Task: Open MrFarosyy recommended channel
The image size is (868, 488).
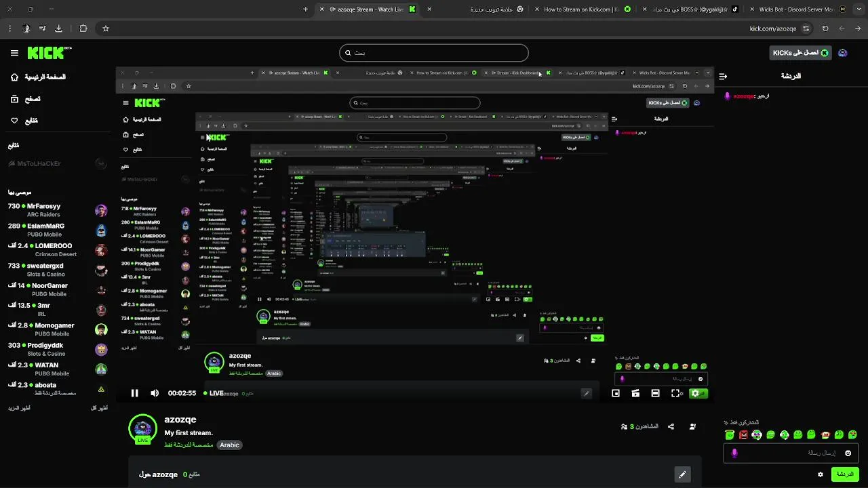Action: coord(58,210)
